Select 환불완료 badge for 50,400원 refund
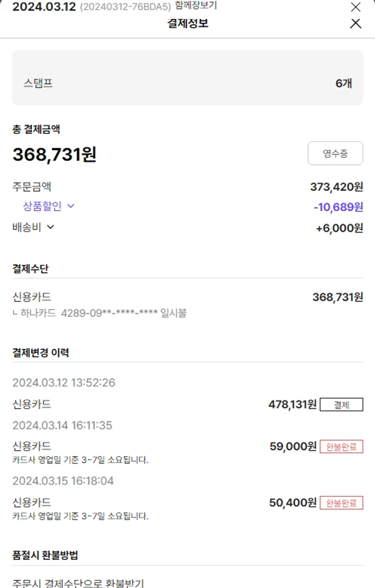The height and width of the screenshot is (588, 375). [x=341, y=502]
